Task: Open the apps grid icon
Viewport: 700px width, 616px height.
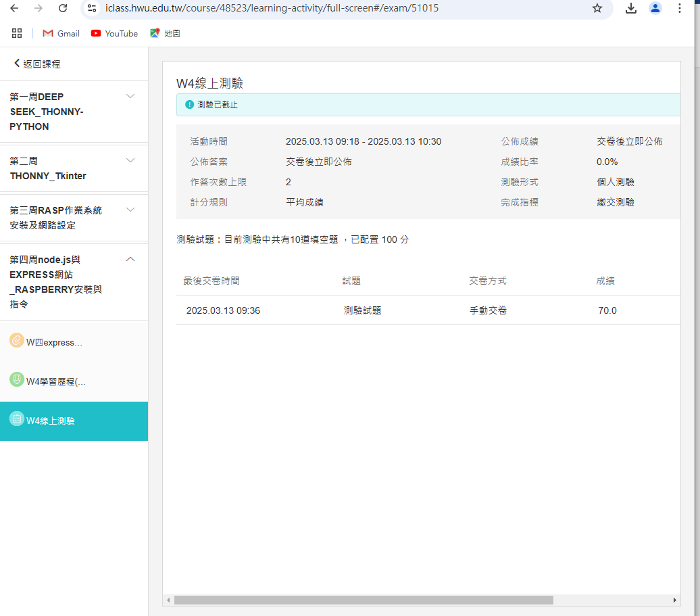Action: pyautogui.click(x=17, y=33)
